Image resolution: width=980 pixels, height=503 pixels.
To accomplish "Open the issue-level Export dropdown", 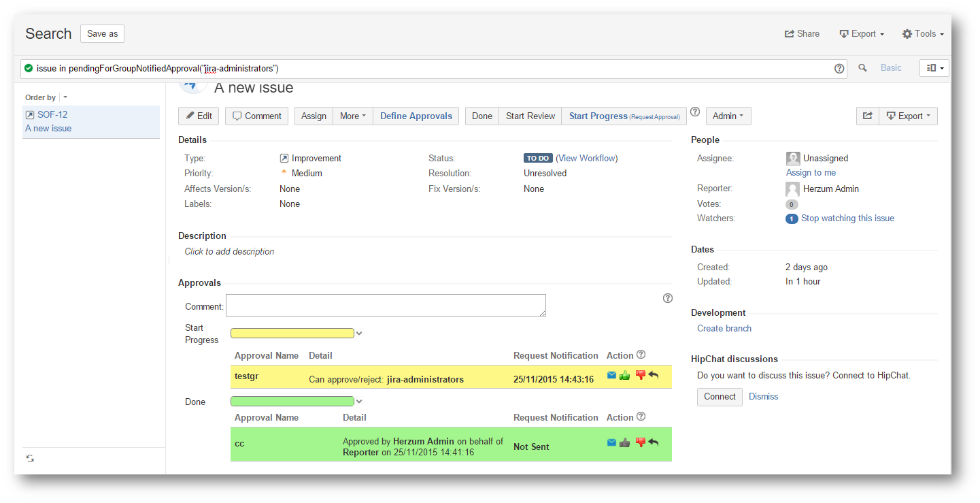I will click(x=909, y=116).
